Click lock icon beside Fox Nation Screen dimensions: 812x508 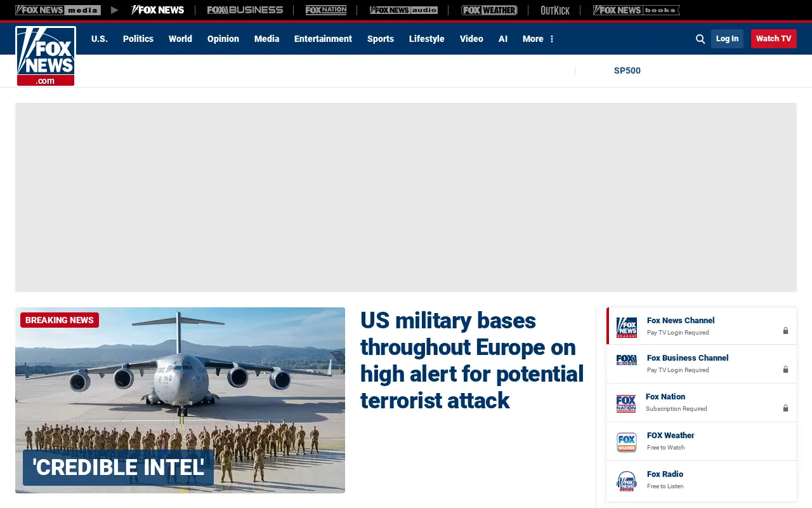click(785, 408)
